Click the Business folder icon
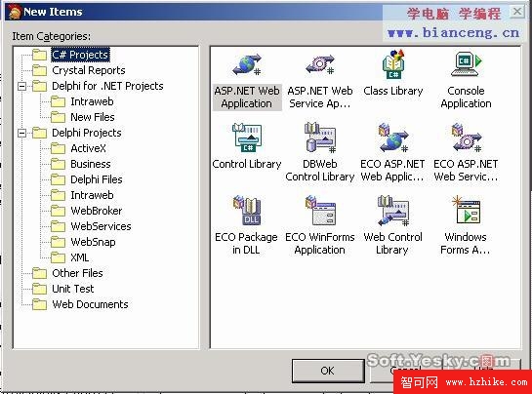Viewport: 532px width, 394px height. coord(58,164)
